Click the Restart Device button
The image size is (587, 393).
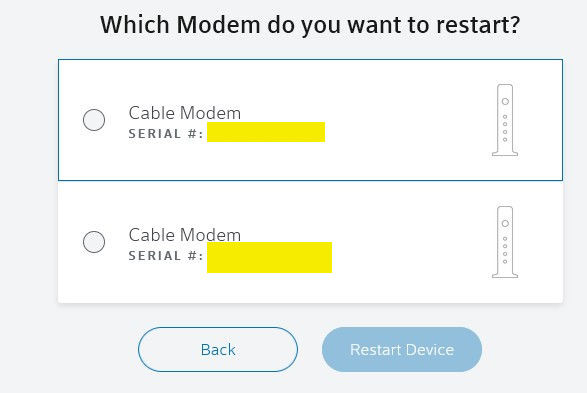402,350
